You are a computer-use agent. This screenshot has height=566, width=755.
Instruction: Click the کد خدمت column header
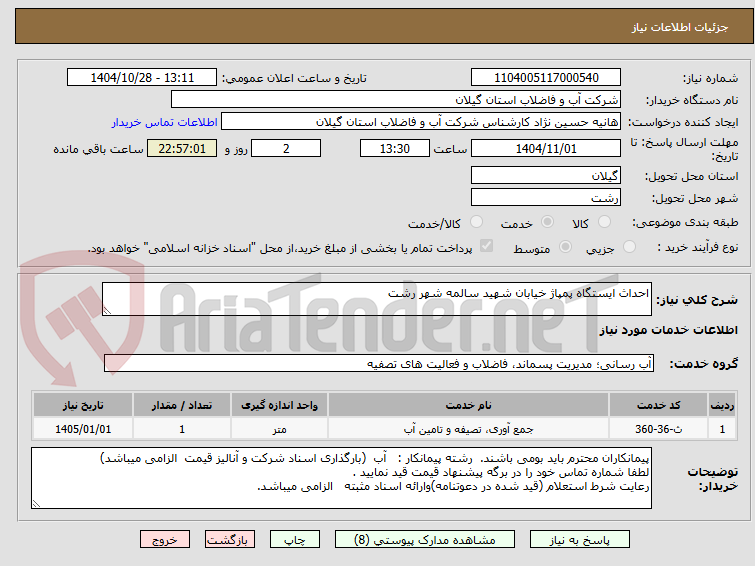[658, 405]
